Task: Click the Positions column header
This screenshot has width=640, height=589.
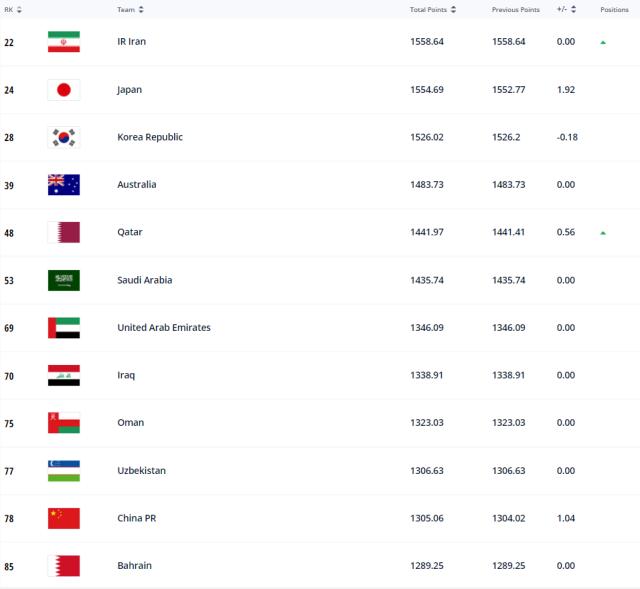Action: coord(614,10)
